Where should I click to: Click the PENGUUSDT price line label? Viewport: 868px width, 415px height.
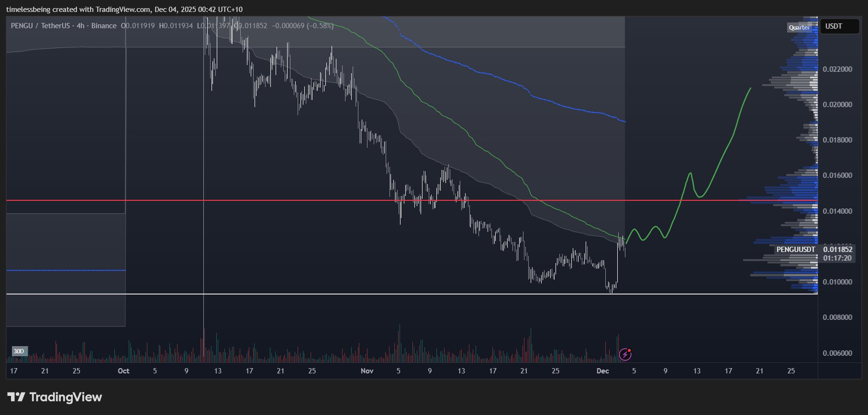[x=795, y=250]
